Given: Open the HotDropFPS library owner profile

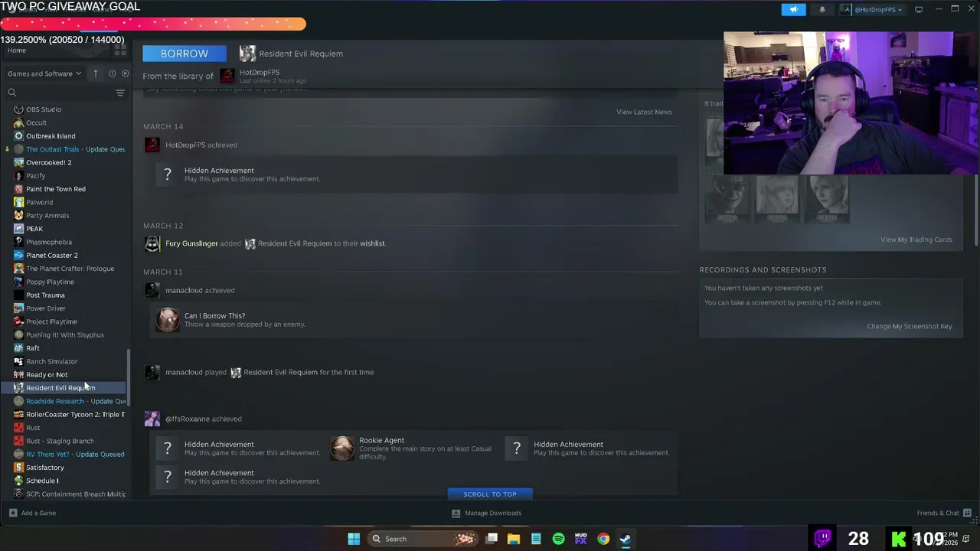Looking at the screenshot, I should (x=260, y=72).
